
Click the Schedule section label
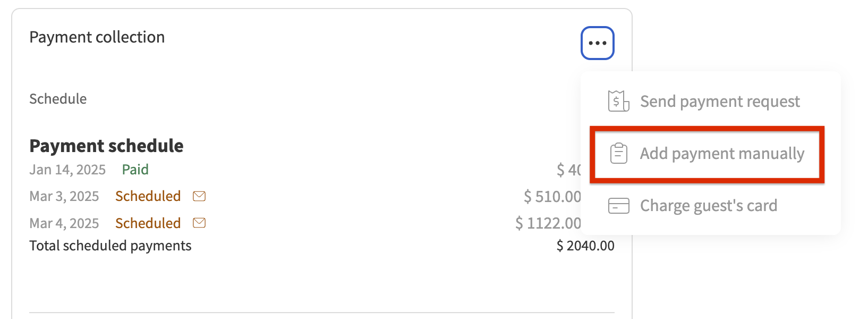(58, 99)
